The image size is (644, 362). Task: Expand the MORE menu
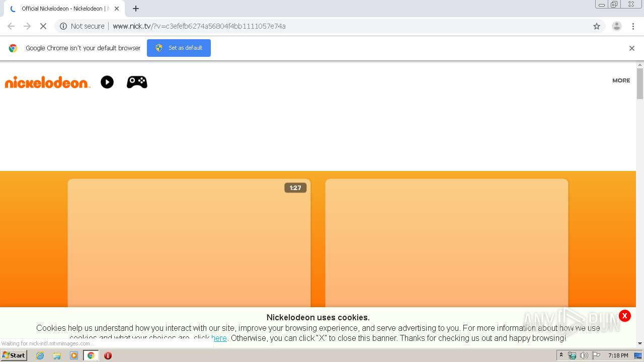pos(621,80)
